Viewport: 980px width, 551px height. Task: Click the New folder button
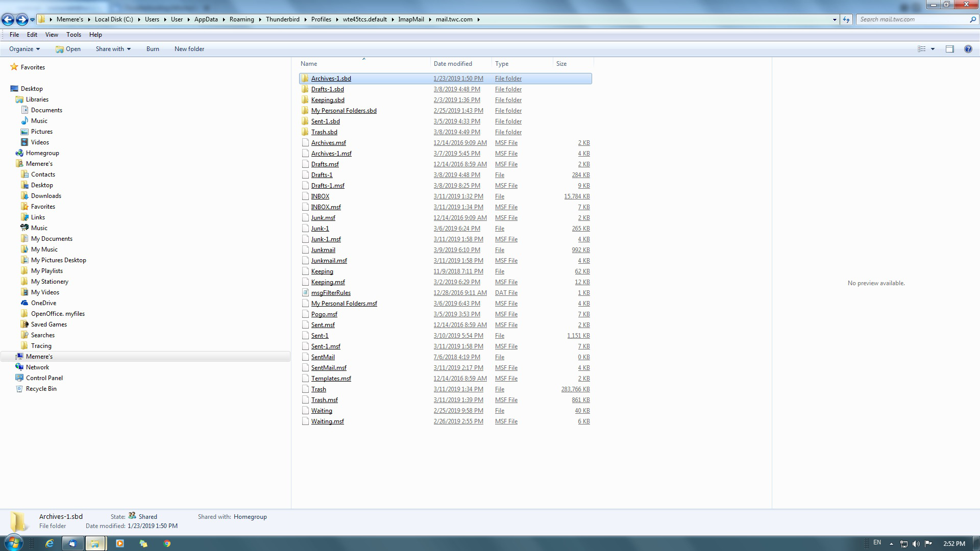[x=189, y=49]
